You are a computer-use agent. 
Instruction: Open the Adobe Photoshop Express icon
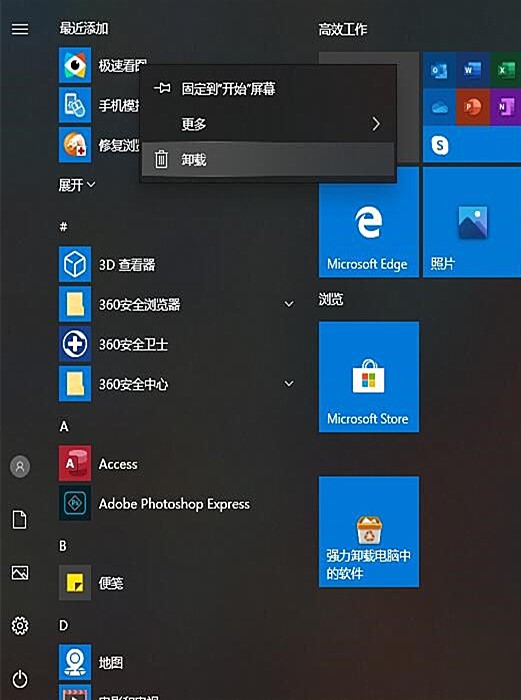75,504
